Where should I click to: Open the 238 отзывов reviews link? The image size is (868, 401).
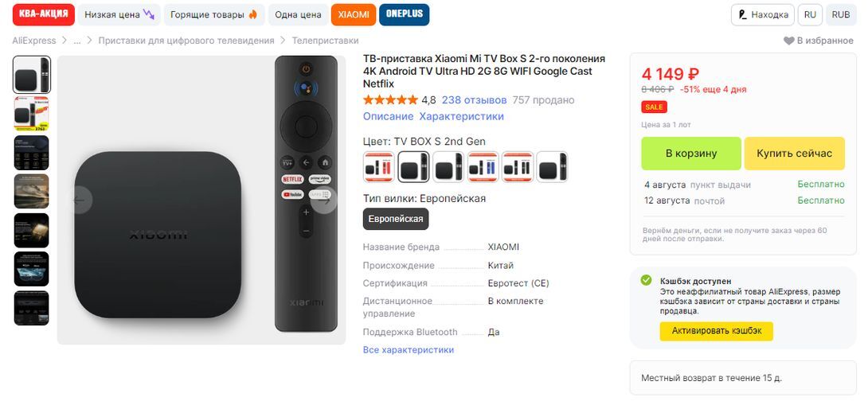(474, 100)
